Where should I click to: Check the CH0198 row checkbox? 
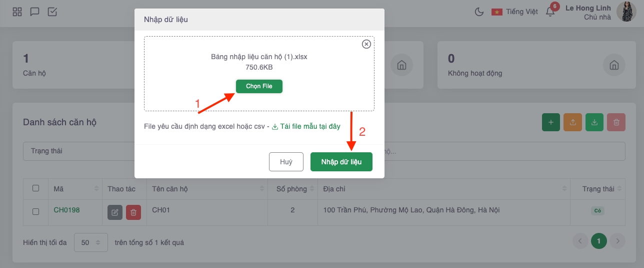[35, 211]
